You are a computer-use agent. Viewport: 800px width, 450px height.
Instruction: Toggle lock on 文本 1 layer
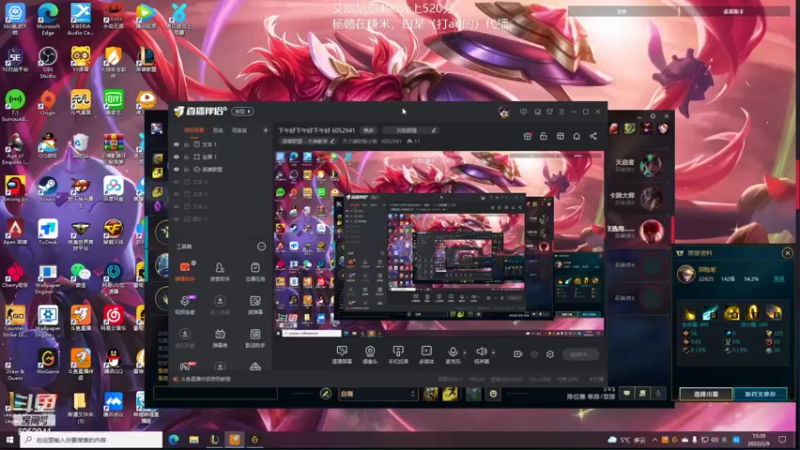(x=186, y=144)
